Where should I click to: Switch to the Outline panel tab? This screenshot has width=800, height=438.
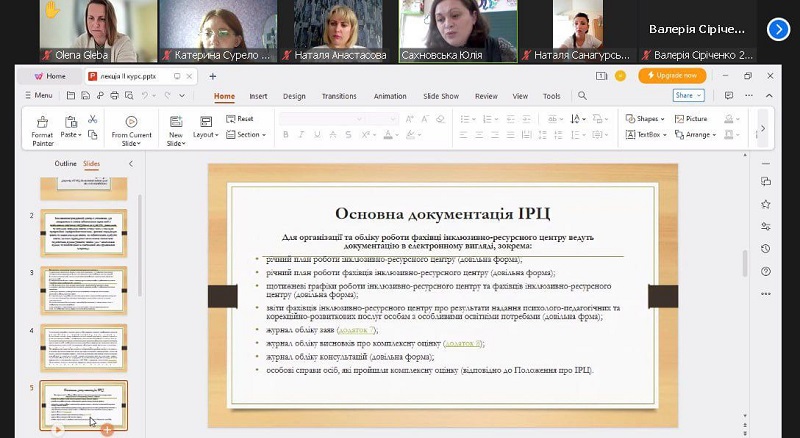[65, 163]
